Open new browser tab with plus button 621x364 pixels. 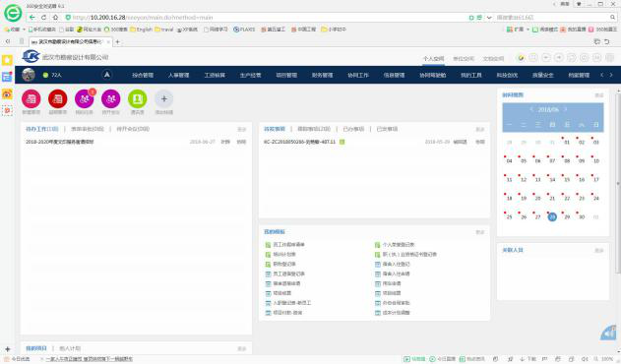click(117, 41)
